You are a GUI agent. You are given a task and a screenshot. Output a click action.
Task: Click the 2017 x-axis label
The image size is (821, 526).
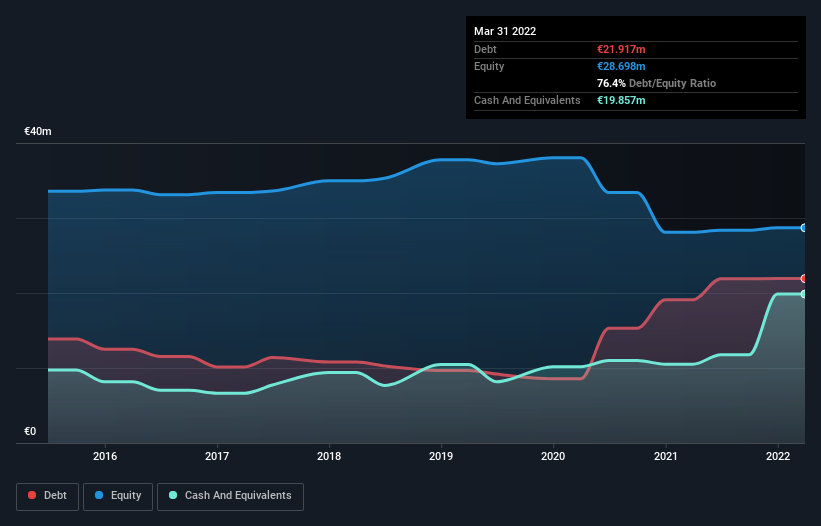217,457
